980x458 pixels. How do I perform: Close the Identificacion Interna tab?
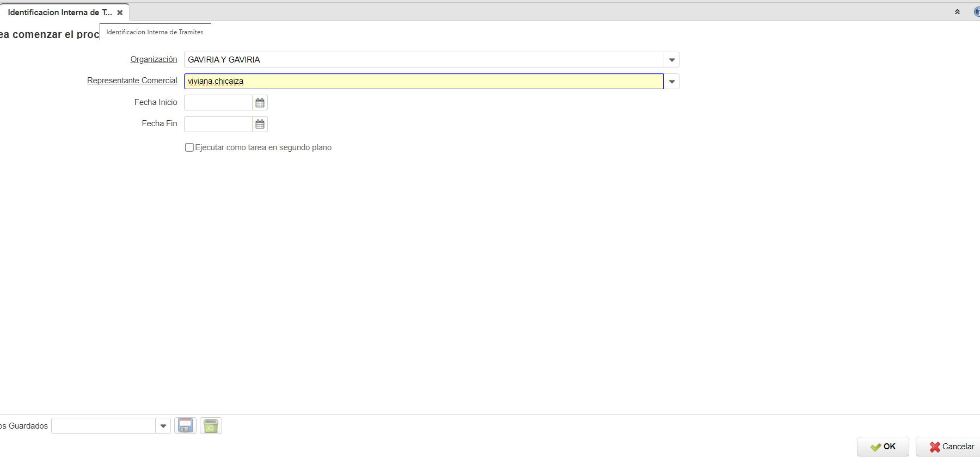(120, 13)
